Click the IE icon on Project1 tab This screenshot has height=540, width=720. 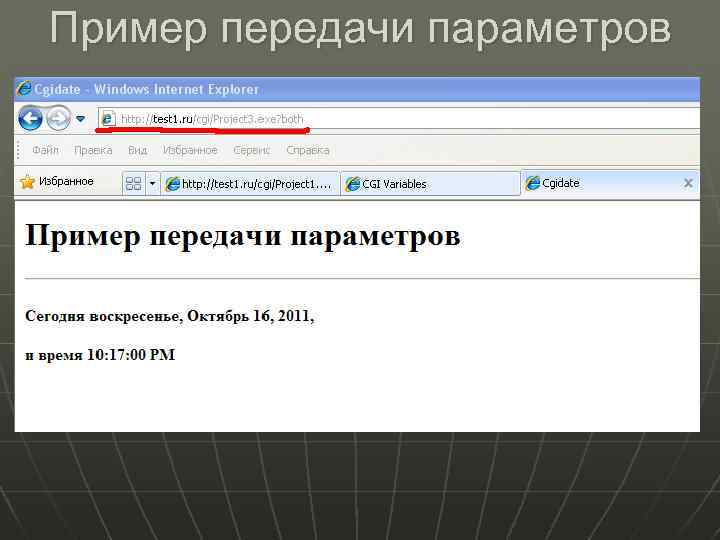(x=172, y=184)
